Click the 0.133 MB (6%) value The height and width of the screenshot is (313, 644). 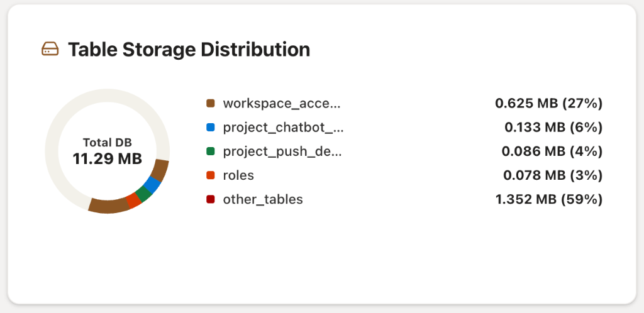553,128
